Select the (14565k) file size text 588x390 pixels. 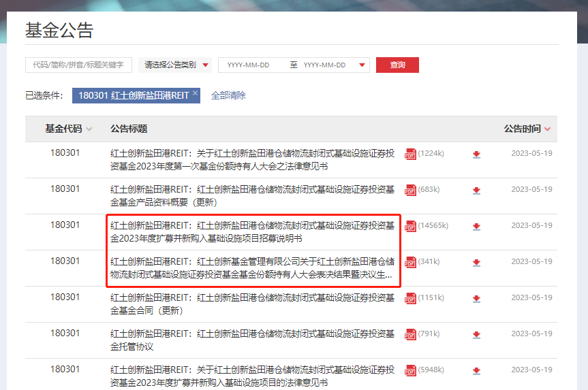pos(433,225)
